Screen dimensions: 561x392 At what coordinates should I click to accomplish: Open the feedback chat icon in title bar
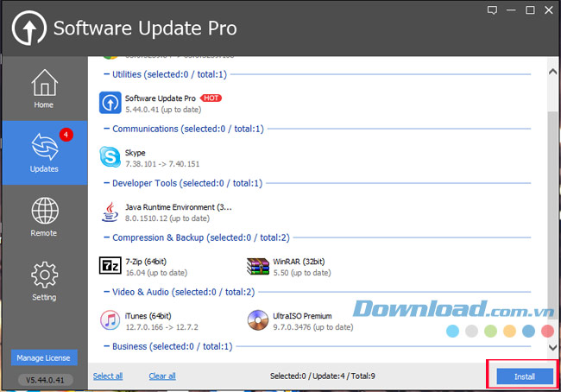click(x=492, y=10)
